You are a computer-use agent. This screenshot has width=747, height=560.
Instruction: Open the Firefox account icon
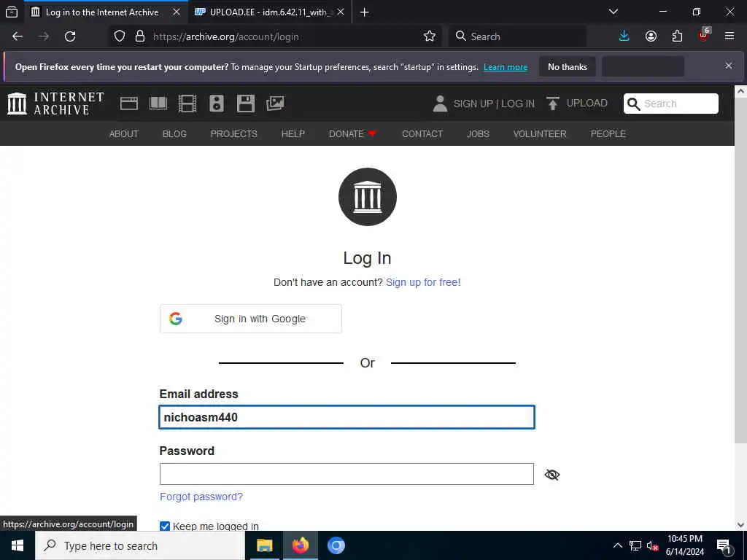(x=651, y=36)
